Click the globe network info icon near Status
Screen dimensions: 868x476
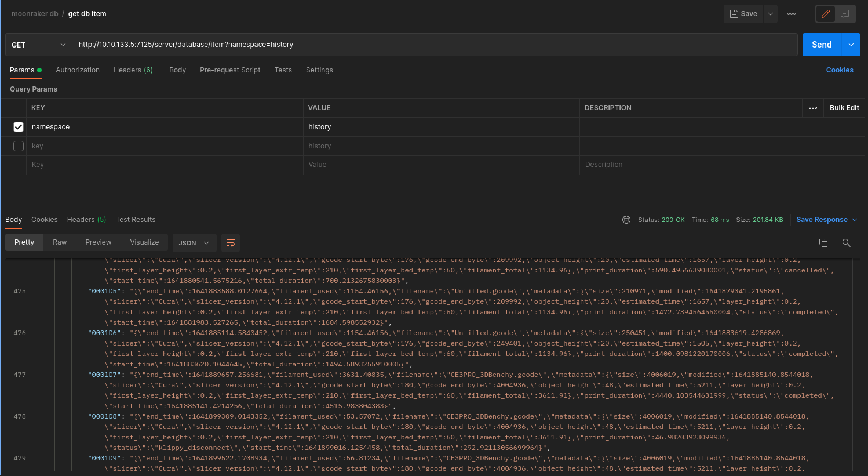click(626, 220)
